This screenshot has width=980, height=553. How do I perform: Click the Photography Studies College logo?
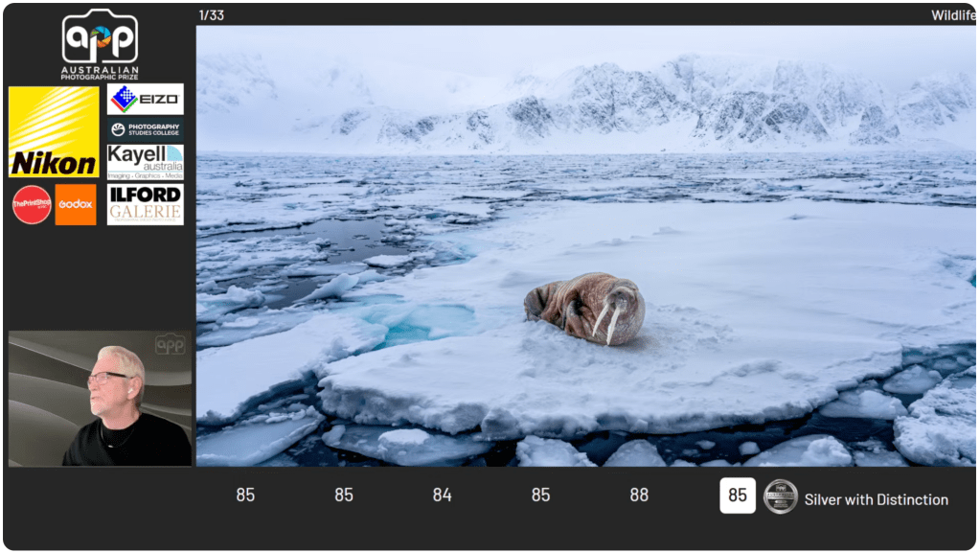(x=145, y=129)
